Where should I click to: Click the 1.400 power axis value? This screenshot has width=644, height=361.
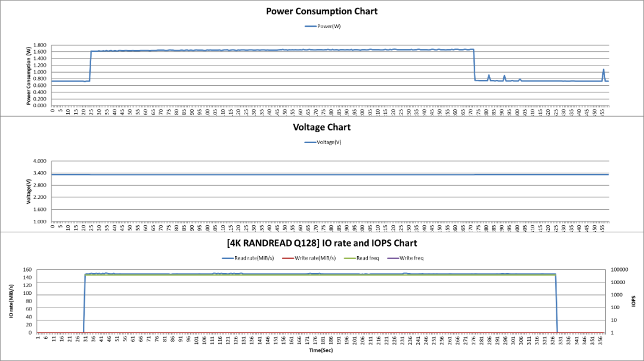(x=40, y=58)
